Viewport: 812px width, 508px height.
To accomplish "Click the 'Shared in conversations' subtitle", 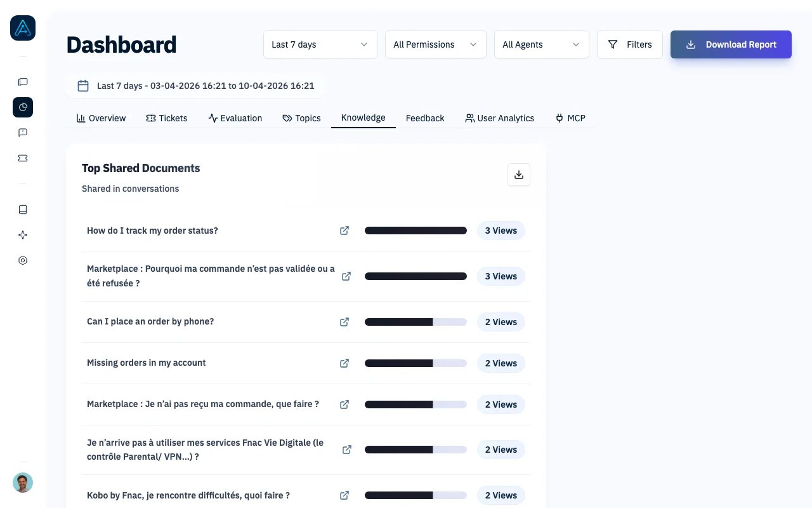I will pos(130,189).
